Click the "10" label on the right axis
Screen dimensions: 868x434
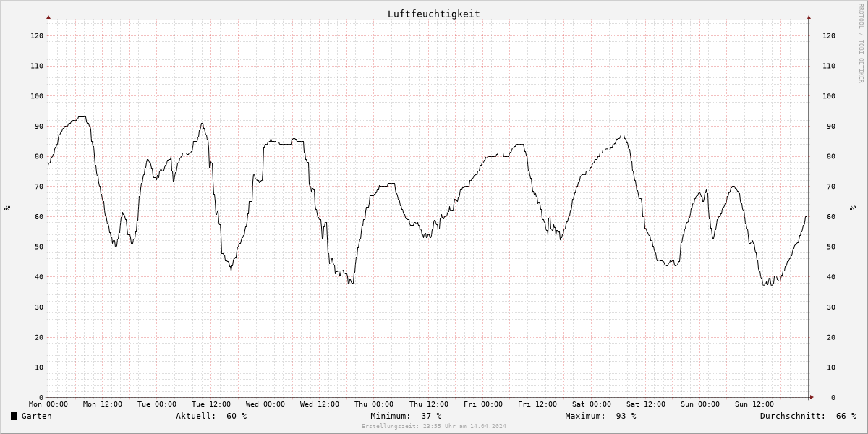831,367
